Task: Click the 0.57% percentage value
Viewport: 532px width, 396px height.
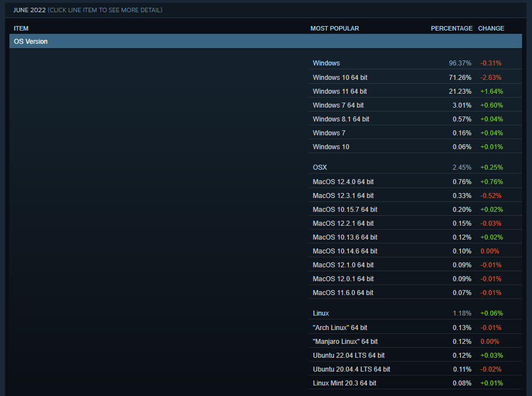Action: 462,119
